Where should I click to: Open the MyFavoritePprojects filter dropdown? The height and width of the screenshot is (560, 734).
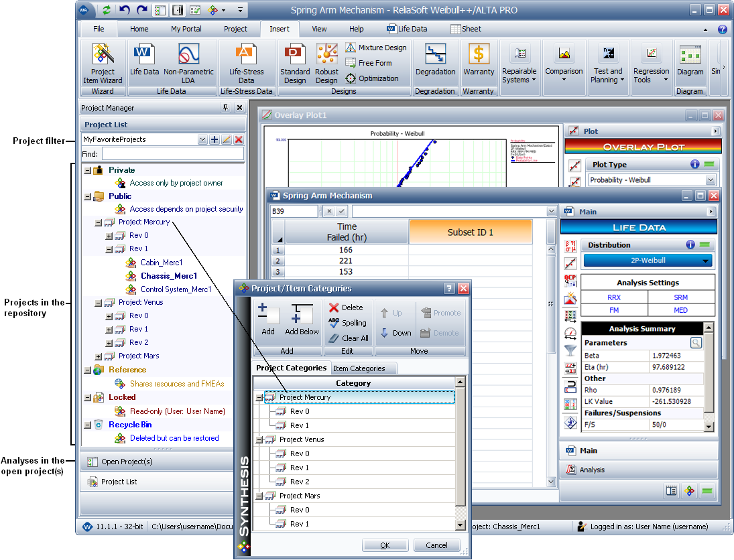coord(202,140)
